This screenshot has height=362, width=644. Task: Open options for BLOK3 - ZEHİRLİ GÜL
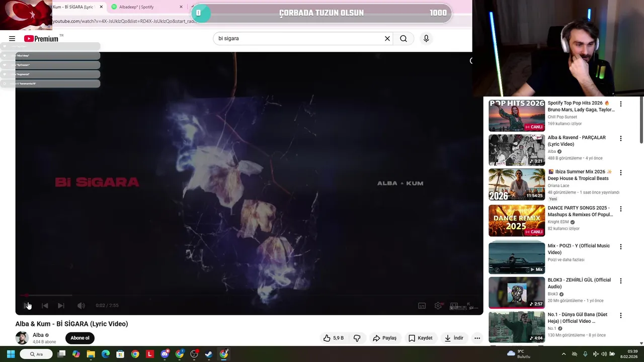pyautogui.click(x=621, y=281)
